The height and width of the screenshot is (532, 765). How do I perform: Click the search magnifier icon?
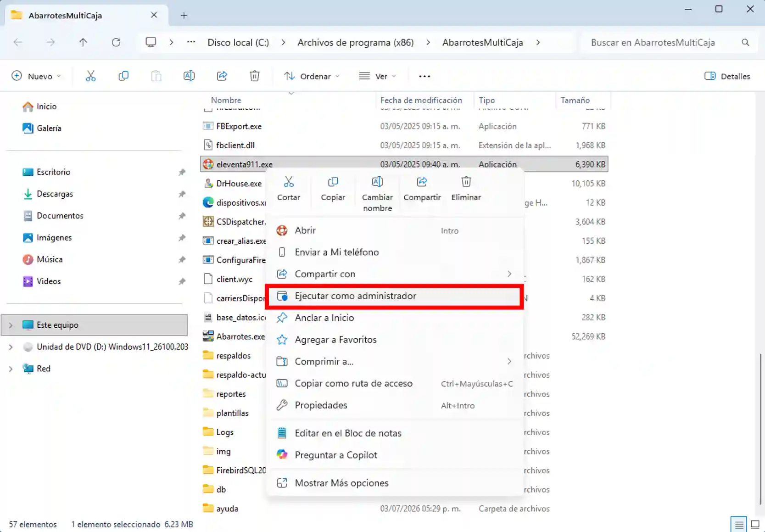click(x=745, y=42)
